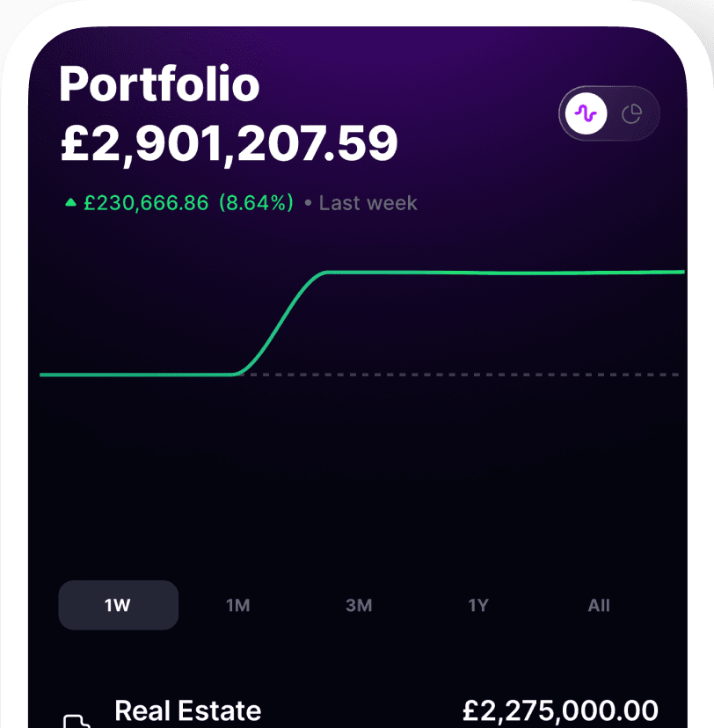
Task: Click the £230,666.86 gain amount
Action: coord(146,203)
